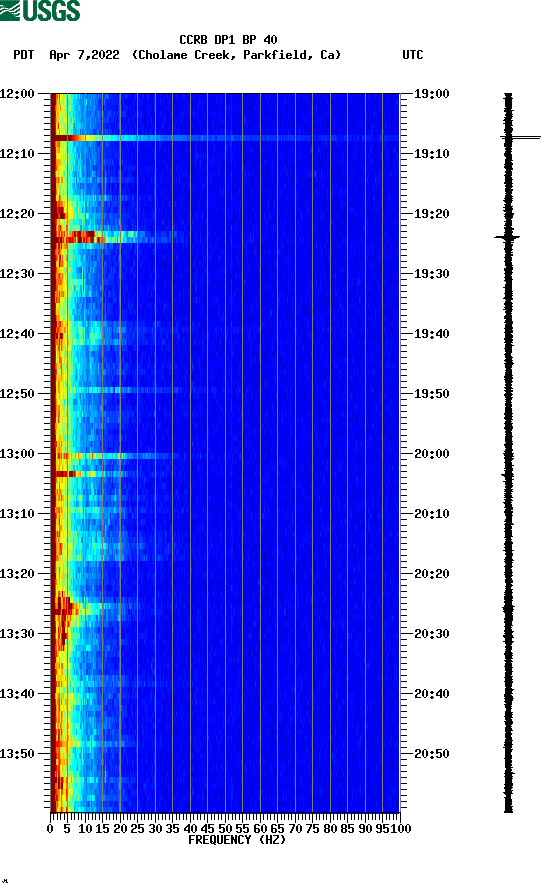Click the 50 Hz frequency tick label

point(225,829)
